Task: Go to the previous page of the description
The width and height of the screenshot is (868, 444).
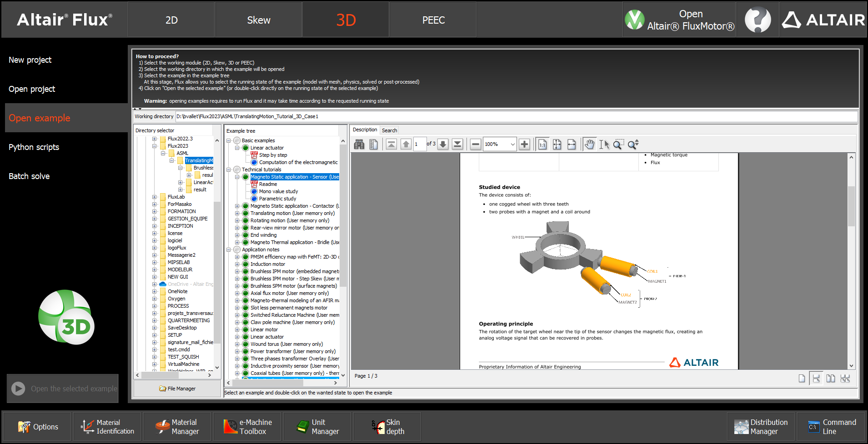Action: click(x=406, y=145)
